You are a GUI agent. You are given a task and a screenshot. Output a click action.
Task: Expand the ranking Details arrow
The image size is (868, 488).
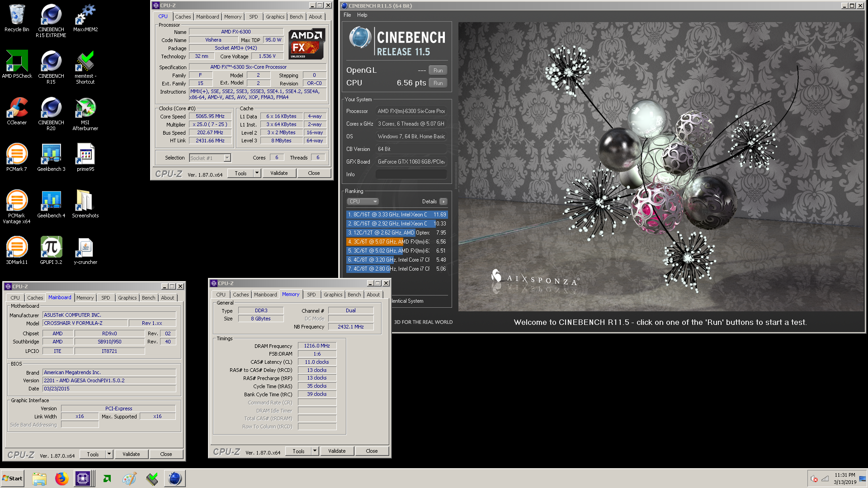coord(443,202)
